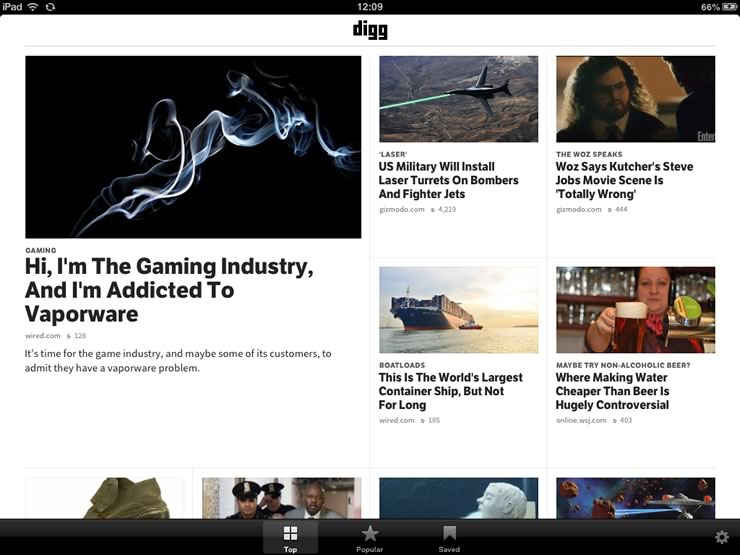740x555 pixels.
Task: Tap the digg logo in header
Action: pos(370,30)
